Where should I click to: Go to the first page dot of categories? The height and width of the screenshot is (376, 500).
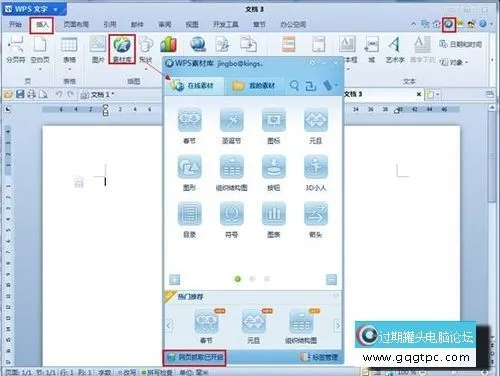(238, 279)
